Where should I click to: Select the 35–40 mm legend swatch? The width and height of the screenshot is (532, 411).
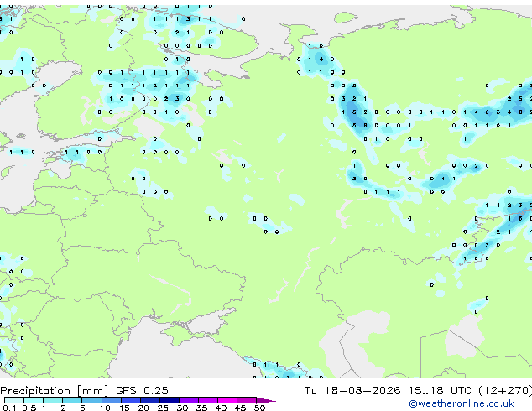[x=208, y=400]
